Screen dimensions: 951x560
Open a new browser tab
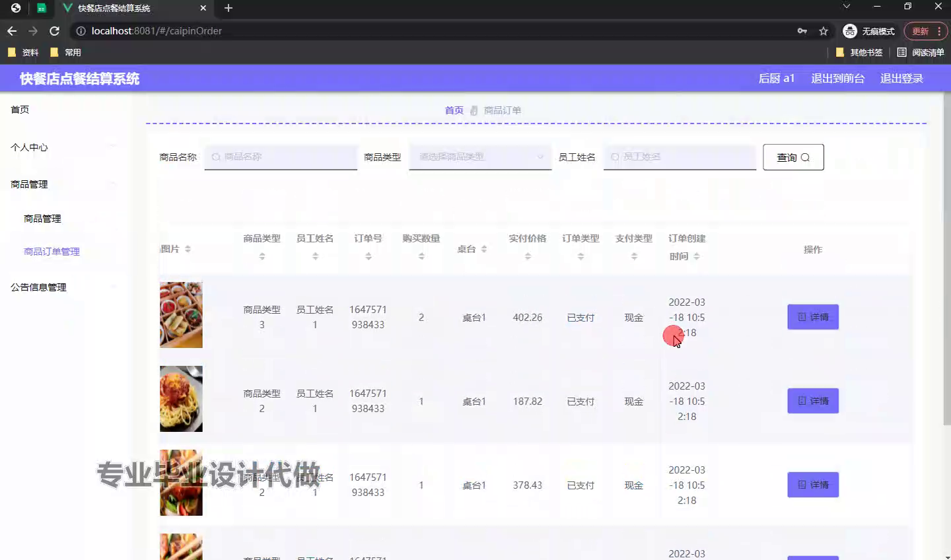click(229, 8)
